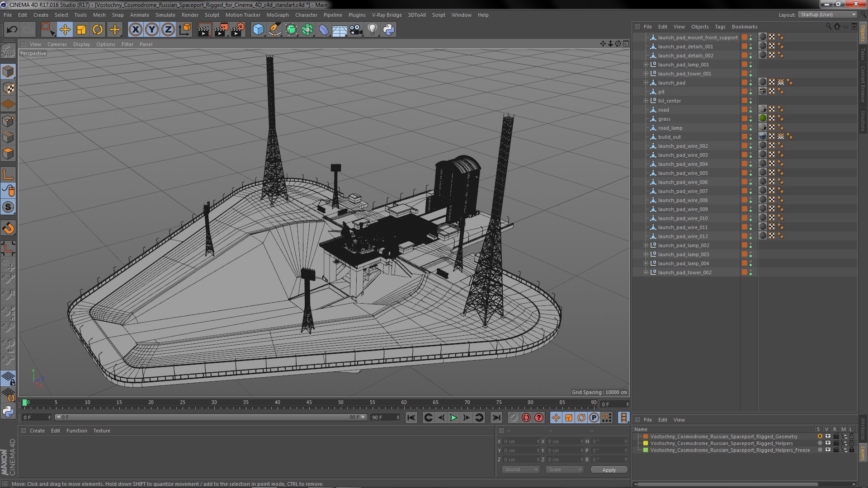Add a Subdivision Surface generator
868x488 pixels.
tap(291, 30)
